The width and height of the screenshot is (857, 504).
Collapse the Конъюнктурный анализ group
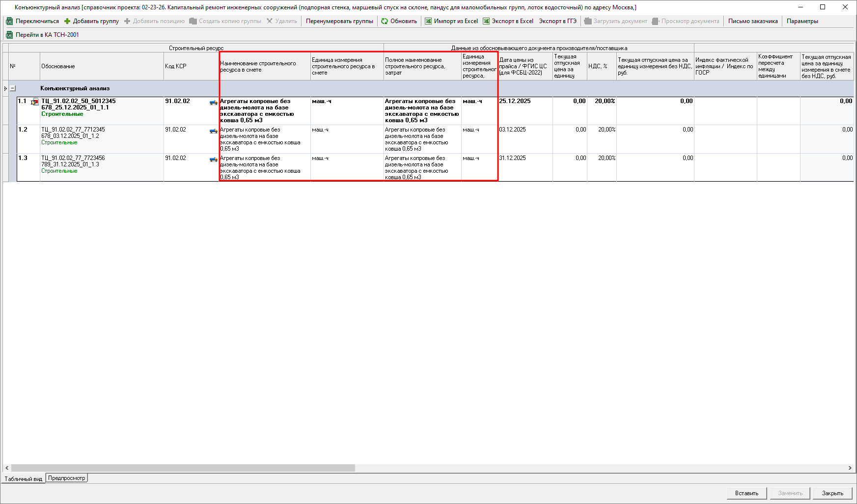tap(13, 88)
